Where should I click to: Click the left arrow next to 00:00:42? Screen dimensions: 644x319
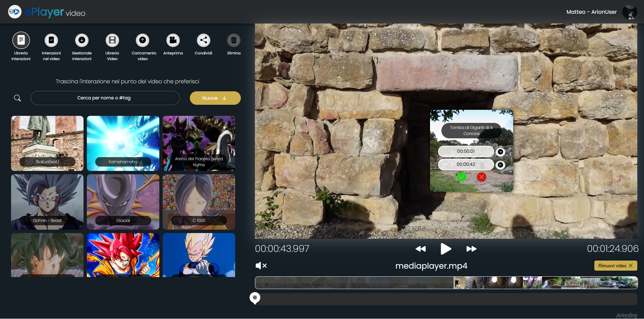click(x=501, y=165)
